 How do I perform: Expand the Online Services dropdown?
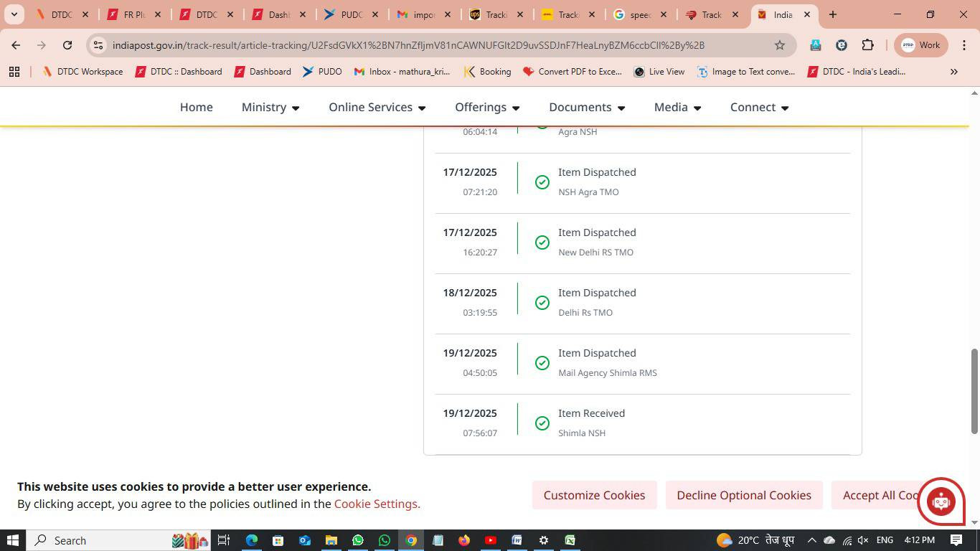coord(377,107)
